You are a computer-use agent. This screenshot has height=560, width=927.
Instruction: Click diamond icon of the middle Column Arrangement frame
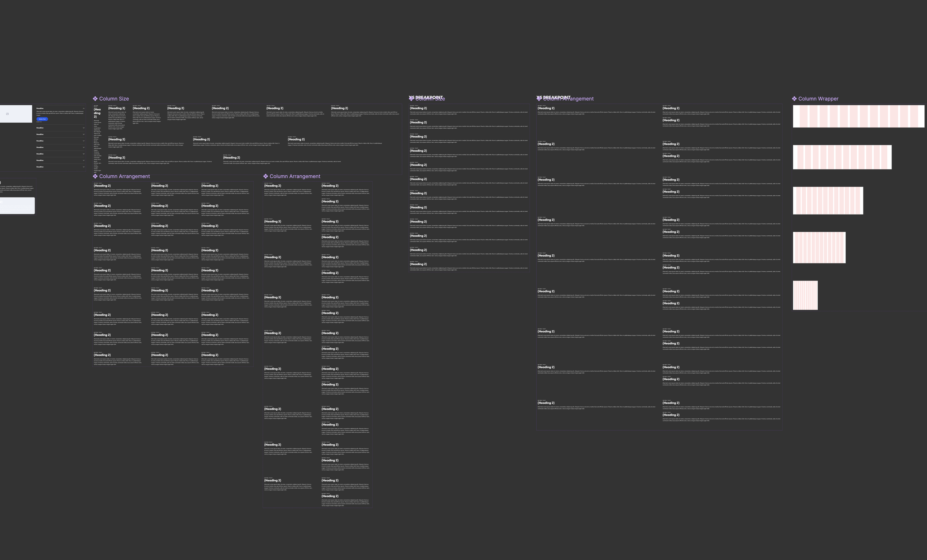tap(265, 176)
